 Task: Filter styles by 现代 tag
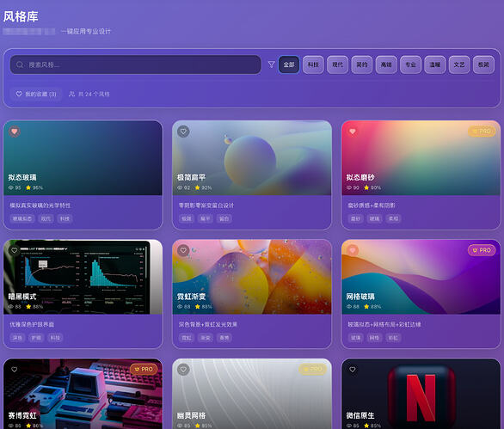337,64
